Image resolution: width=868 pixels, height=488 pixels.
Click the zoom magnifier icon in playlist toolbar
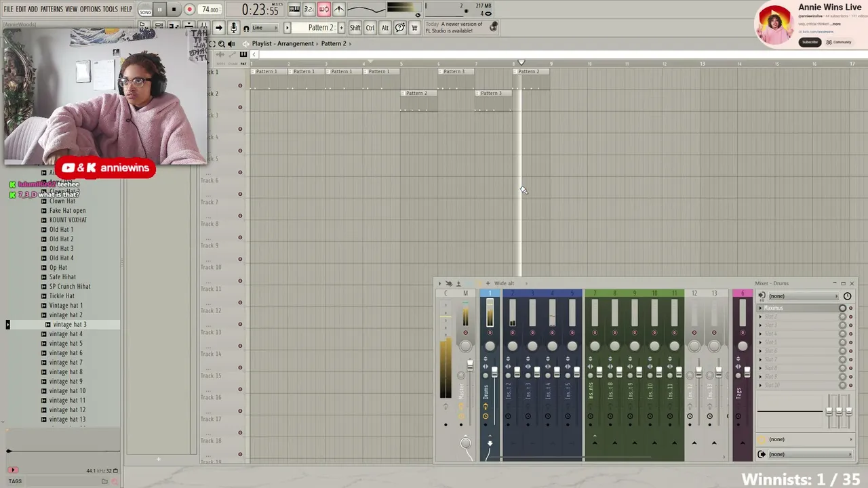[222, 44]
